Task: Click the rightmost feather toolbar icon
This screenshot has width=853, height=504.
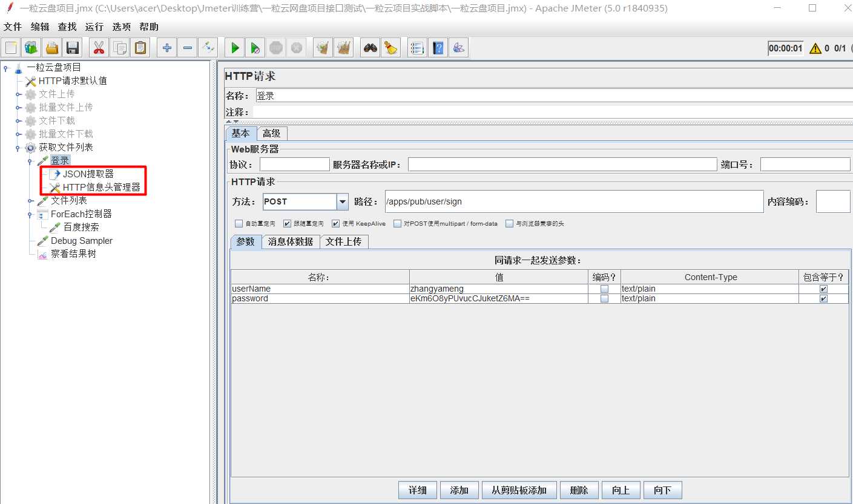Action: click(x=458, y=48)
